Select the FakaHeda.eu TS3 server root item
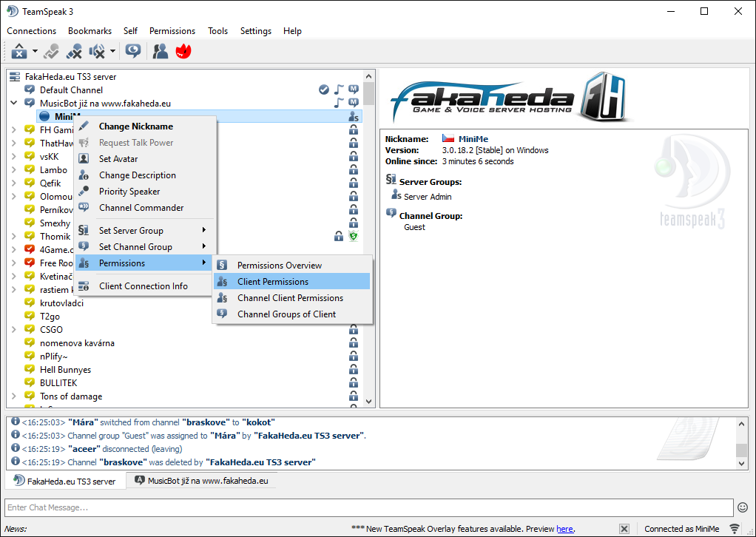Viewport: 756px width, 537px height. (x=185, y=77)
